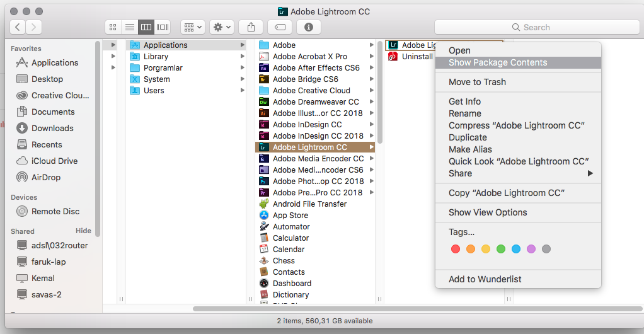
Task: Apply the red tag color
Action: point(456,249)
